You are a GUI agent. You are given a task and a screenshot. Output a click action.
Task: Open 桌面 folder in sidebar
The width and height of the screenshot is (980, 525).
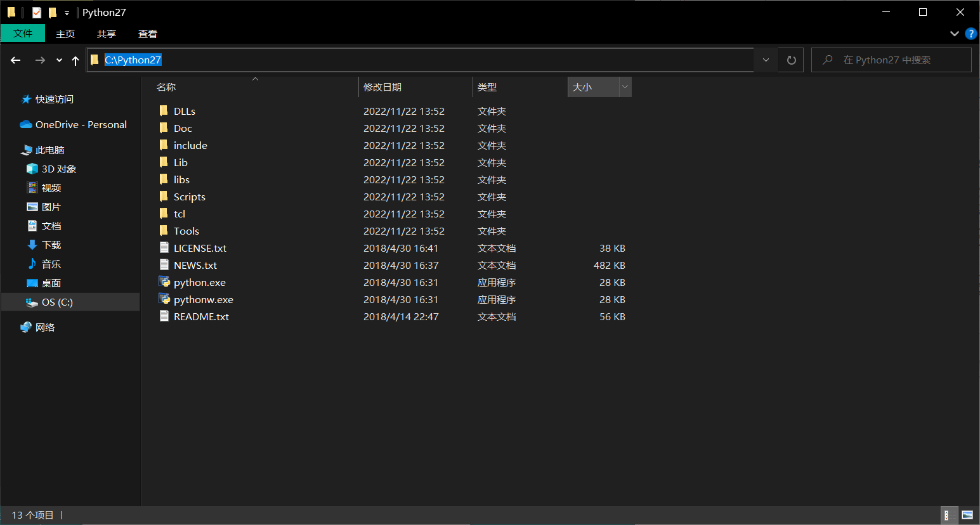51,283
